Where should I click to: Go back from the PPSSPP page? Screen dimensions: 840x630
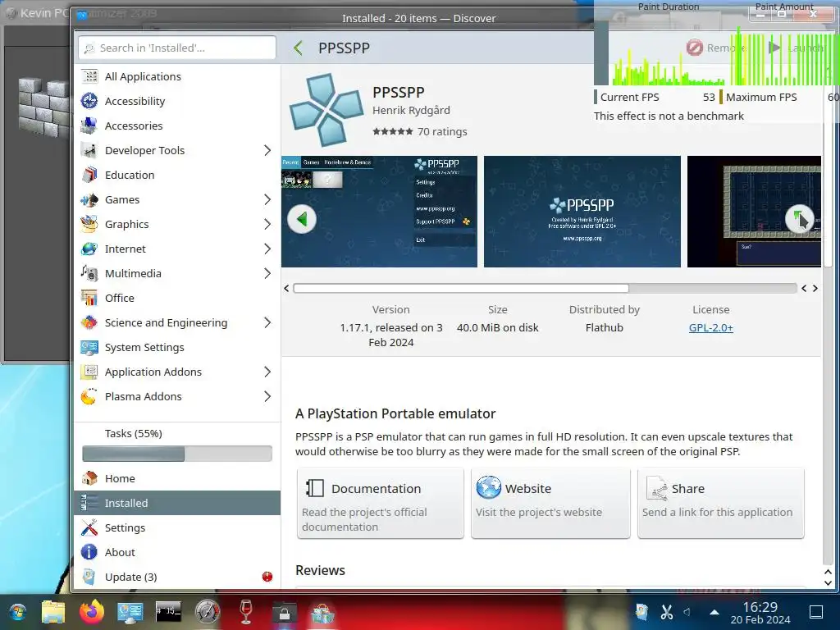[x=299, y=48]
